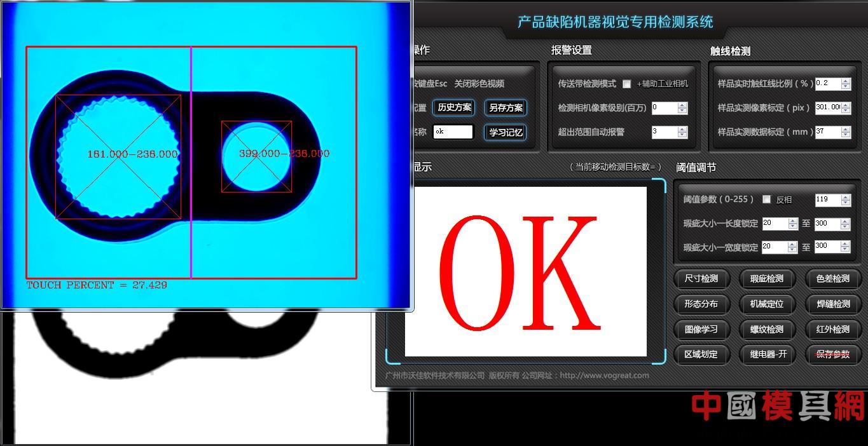
Task: Increase the minimum defect length with up arrow
Action: (x=793, y=221)
